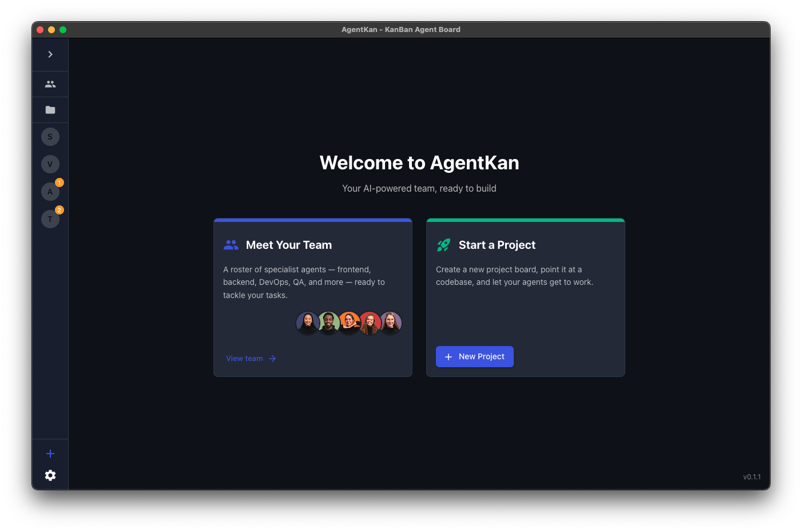Click the arrow icon next to View team

coord(272,359)
